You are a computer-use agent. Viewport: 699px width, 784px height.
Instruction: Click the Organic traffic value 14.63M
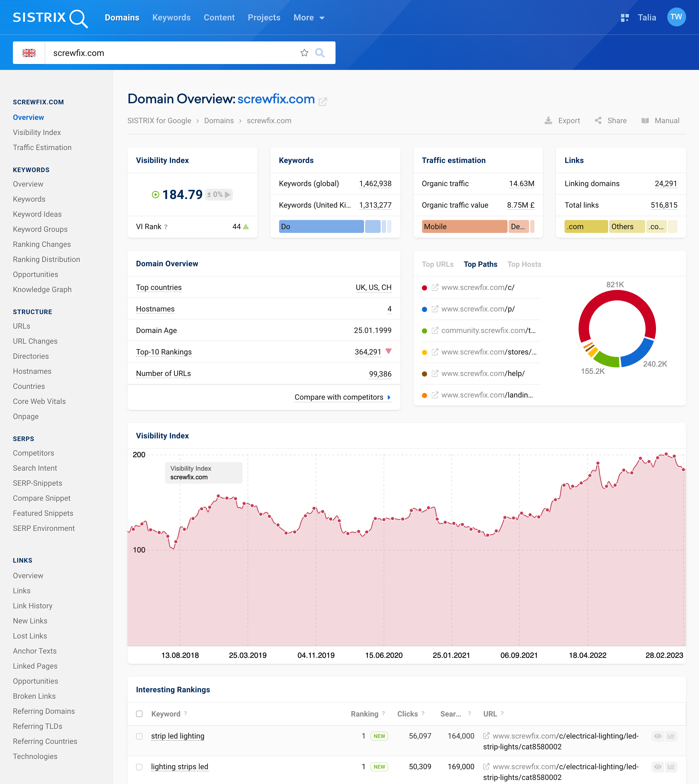[522, 184]
